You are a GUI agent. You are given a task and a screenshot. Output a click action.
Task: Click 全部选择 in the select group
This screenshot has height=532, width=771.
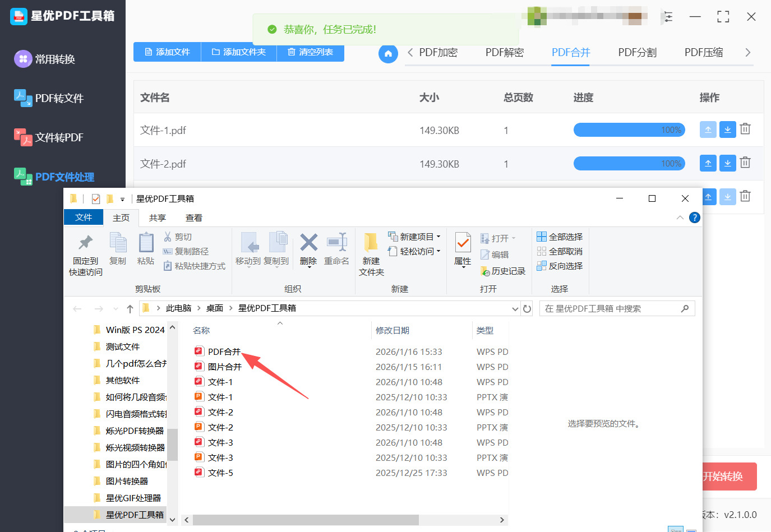tap(560, 237)
